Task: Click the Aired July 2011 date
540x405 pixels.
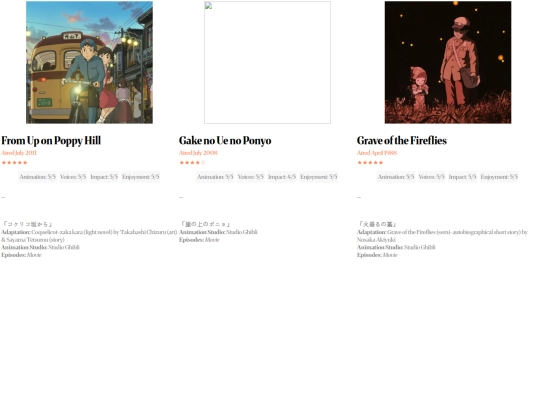Action: (19, 153)
